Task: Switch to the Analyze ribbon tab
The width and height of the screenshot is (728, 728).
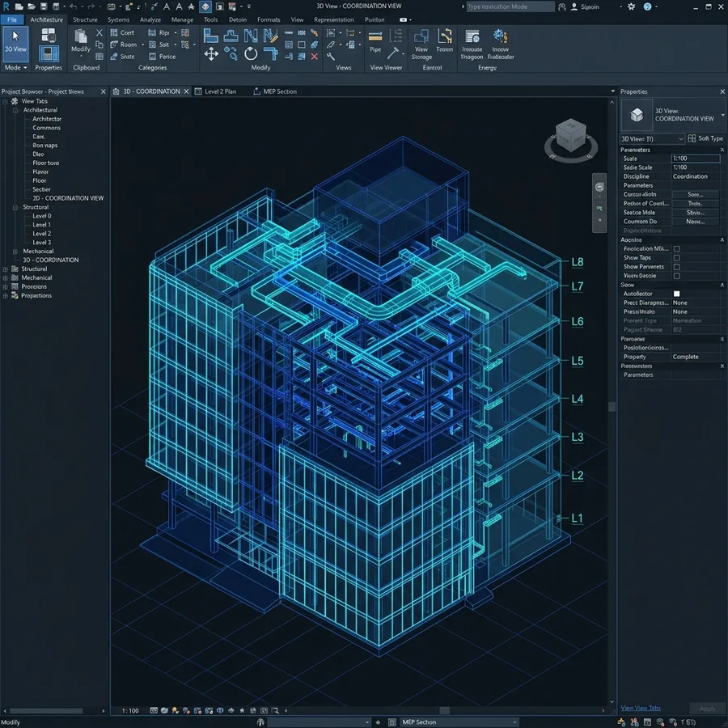Action: [x=150, y=19]
